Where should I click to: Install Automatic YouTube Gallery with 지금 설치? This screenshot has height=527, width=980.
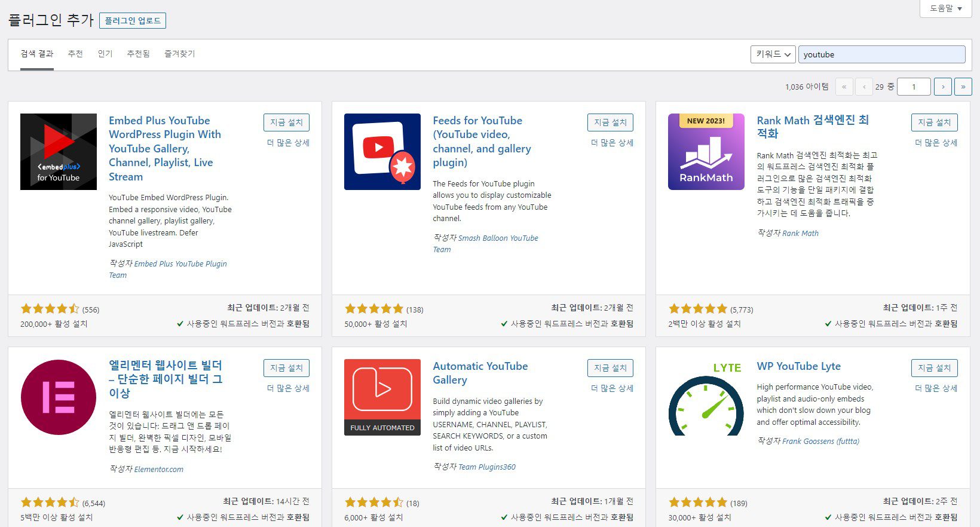coord(610,368)
